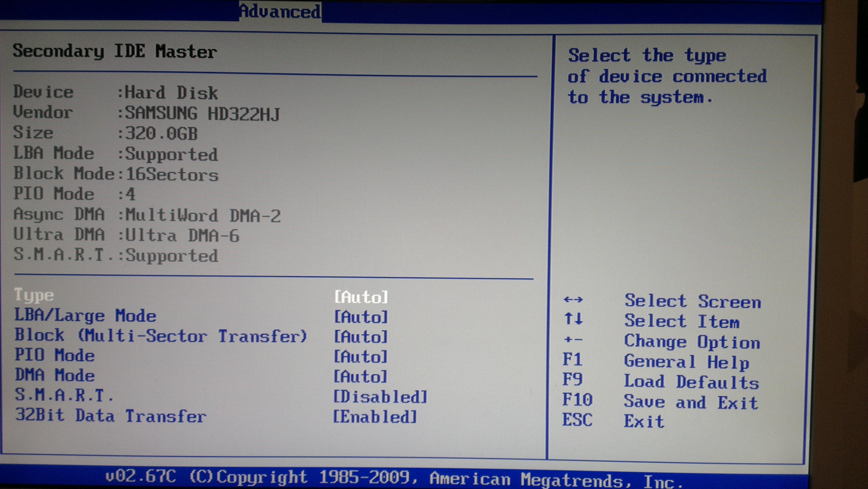Click the left-right arrows Select Screen icon
The width and height of the screenshot is (868, 489).
(573, 299)
